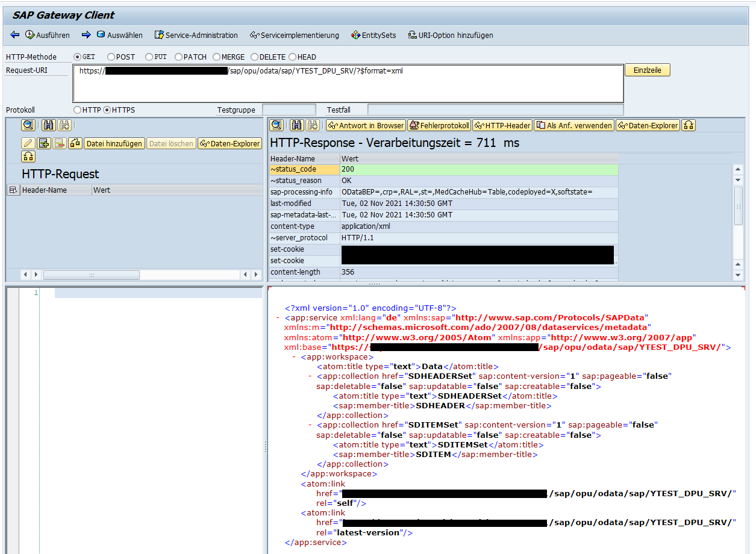Image resolution: width=756 pixels, height=554 pixels.
Task: Click the add row icon in request panel
Action: 44,143
